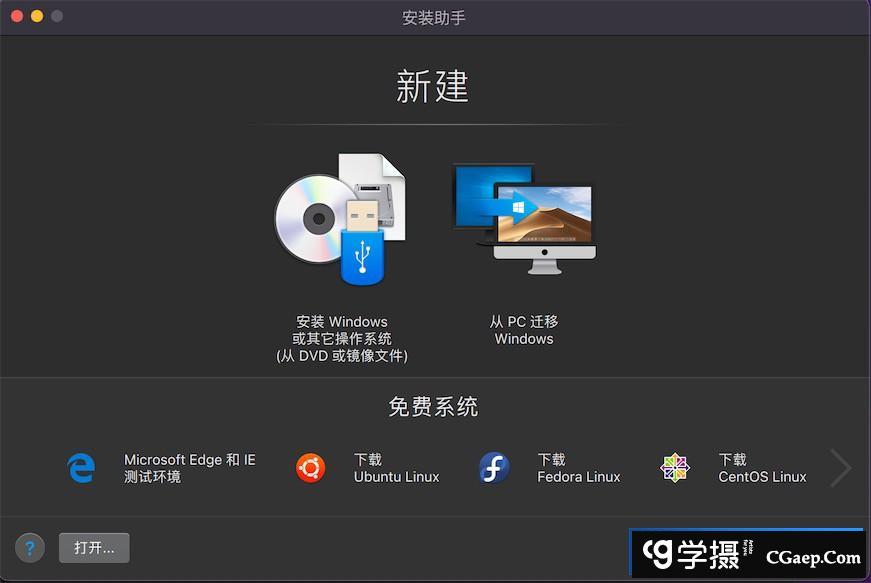Click the CentOS logo icon
The image size is (871, 583).
(675, 467)
